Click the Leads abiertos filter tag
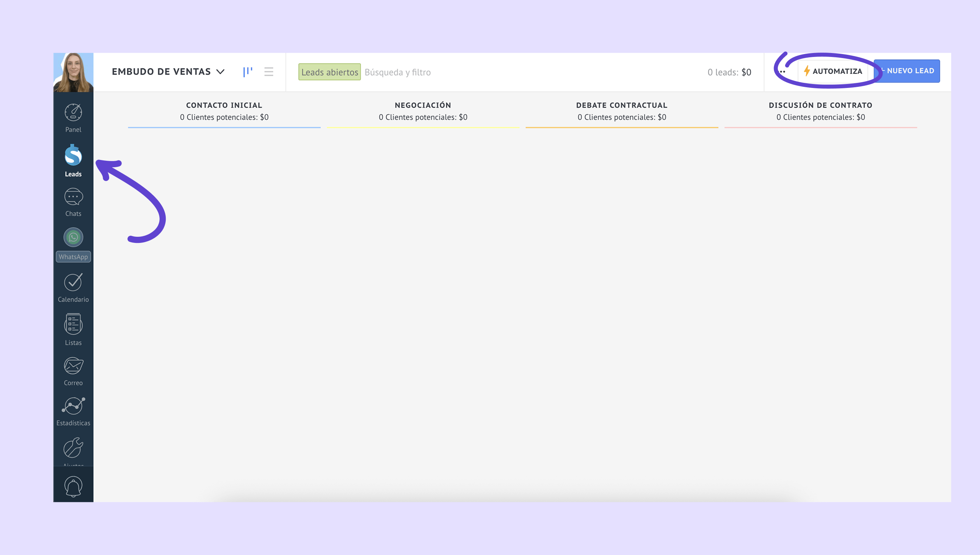Viewport: 980px width, 555px height. click(x=329, y=72)
